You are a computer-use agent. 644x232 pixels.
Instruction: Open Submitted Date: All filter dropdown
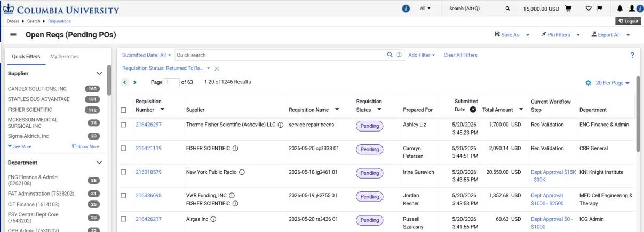(x=147, y=55)
